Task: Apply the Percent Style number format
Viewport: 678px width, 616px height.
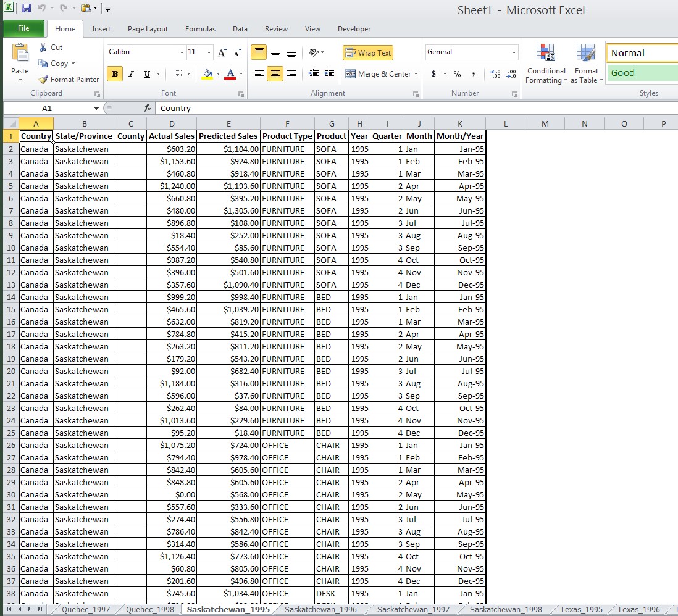Action: [457, 73]
